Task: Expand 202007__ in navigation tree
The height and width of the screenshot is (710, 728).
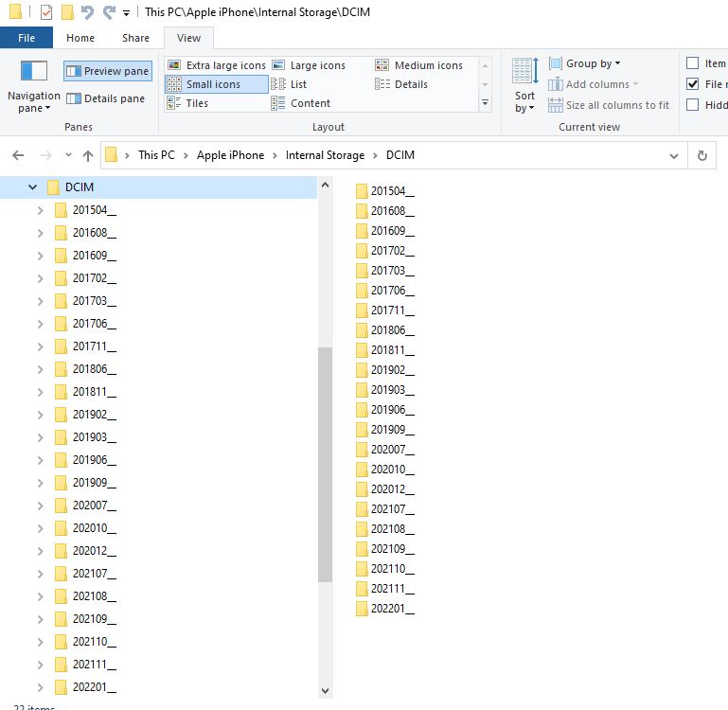Action: [x=41, y=506]
